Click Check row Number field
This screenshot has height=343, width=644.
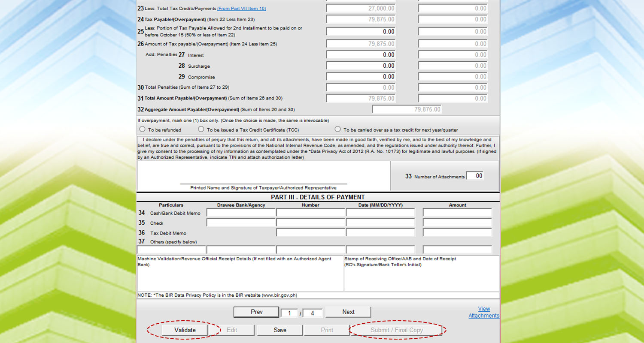[311, 223]
